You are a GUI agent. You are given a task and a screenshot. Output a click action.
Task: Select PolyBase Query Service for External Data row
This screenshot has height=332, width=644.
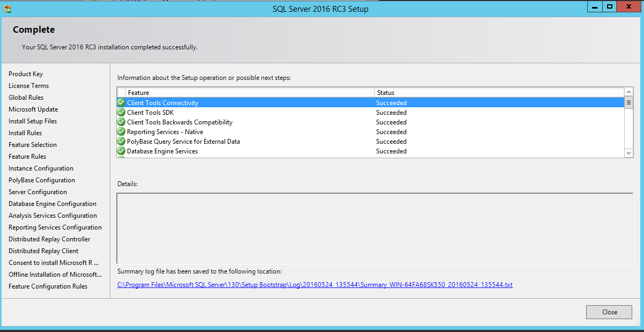370,142
